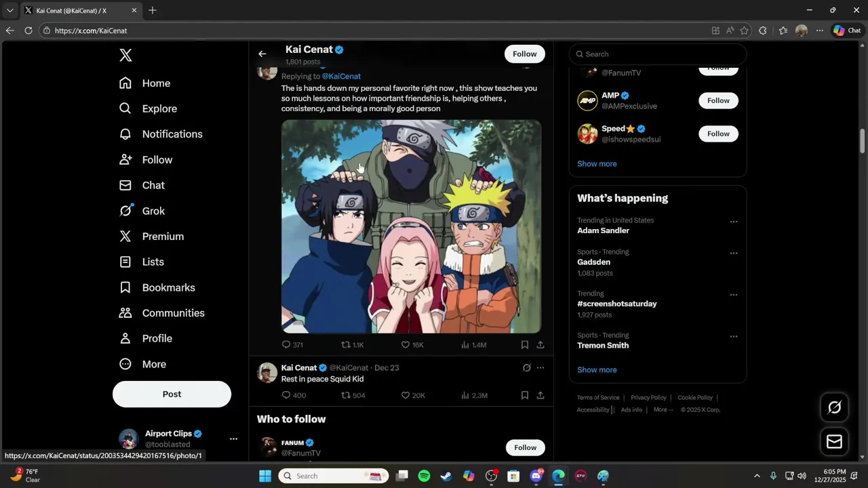Click the More circle icon in the sidebar
Image resolution: width=868 pixels, height=488 pixels.
point(125,364)
